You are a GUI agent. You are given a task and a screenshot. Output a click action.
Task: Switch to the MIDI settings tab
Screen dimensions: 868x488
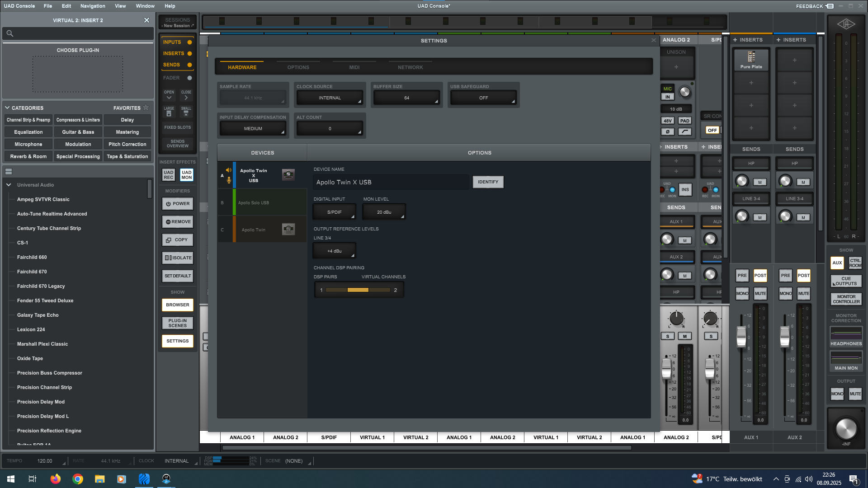pyautogui.click(x=354, y=67)
